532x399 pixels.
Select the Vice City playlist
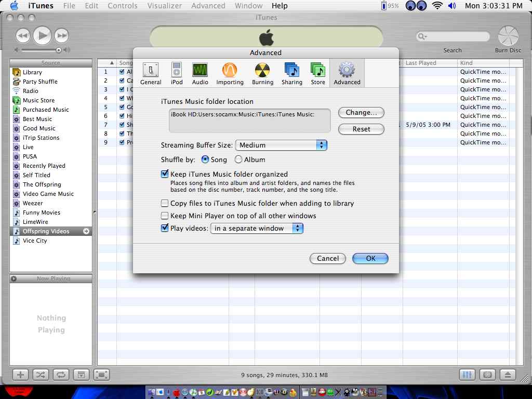[51, 241]
